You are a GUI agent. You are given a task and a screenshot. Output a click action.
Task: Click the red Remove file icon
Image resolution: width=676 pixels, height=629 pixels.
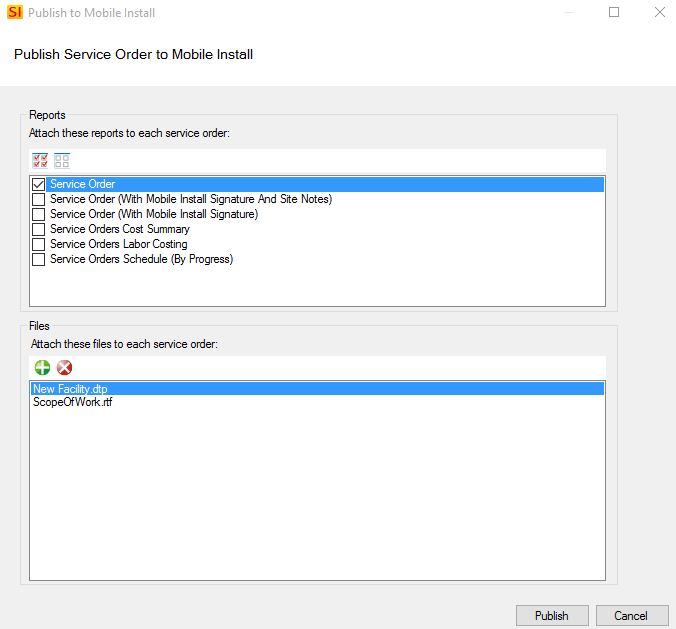click(65, 368)
